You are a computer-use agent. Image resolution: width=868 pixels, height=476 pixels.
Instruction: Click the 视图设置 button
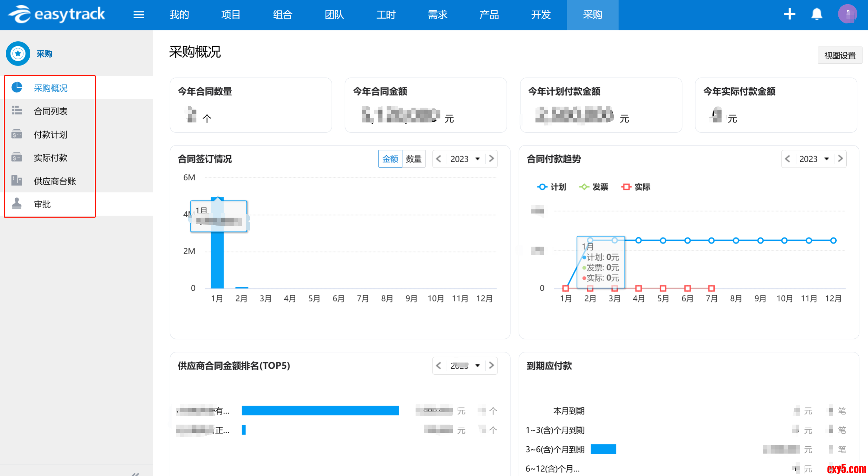[839, 56]
